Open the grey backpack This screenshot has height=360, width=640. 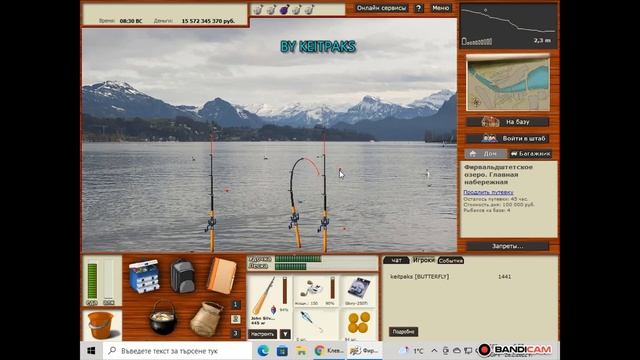pos(182,276)
